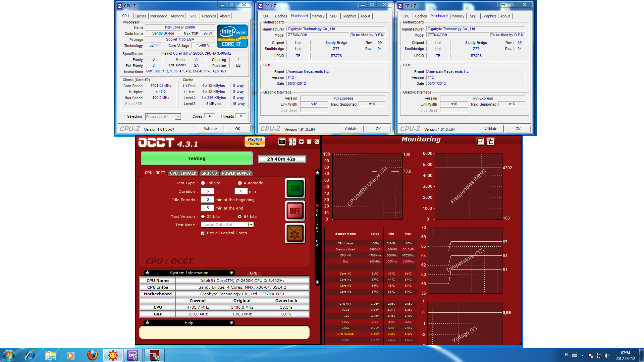Click idle minutes at the end field
The height and width of the screenshot is (362, 644).
click(208, 208)
